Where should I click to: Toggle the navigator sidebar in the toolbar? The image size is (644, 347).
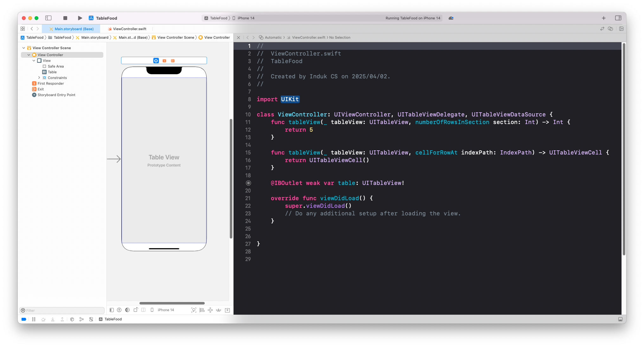click(x=48, y=18)
